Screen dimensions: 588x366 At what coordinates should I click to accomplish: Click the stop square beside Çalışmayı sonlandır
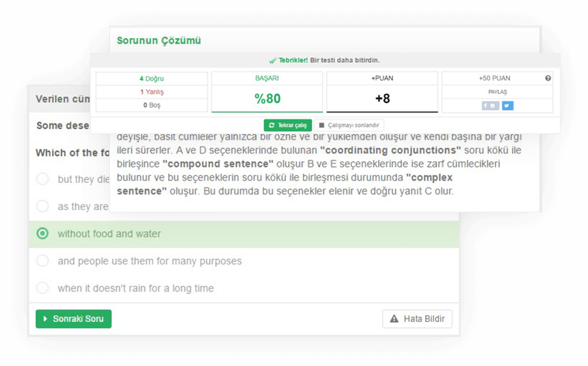point(322,125)
